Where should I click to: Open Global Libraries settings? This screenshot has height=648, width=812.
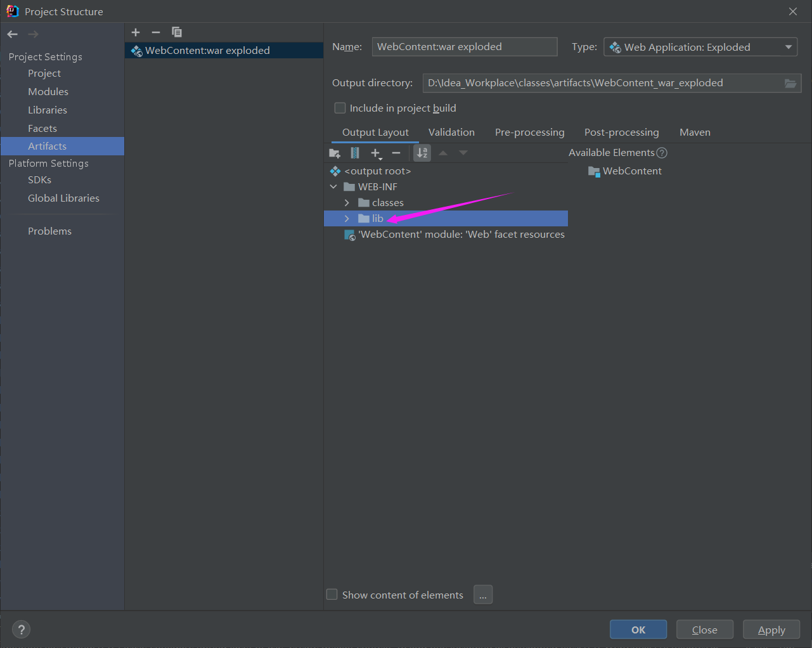(x=63, y=198)
